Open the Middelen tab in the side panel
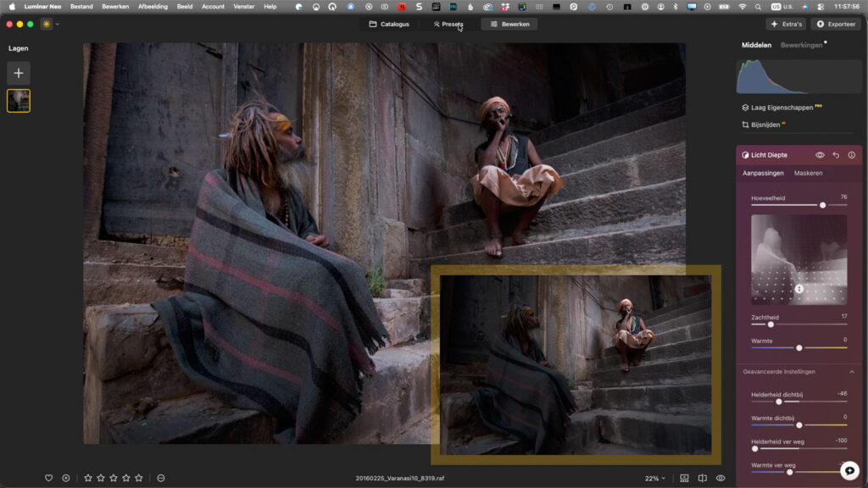 (756, 46)
